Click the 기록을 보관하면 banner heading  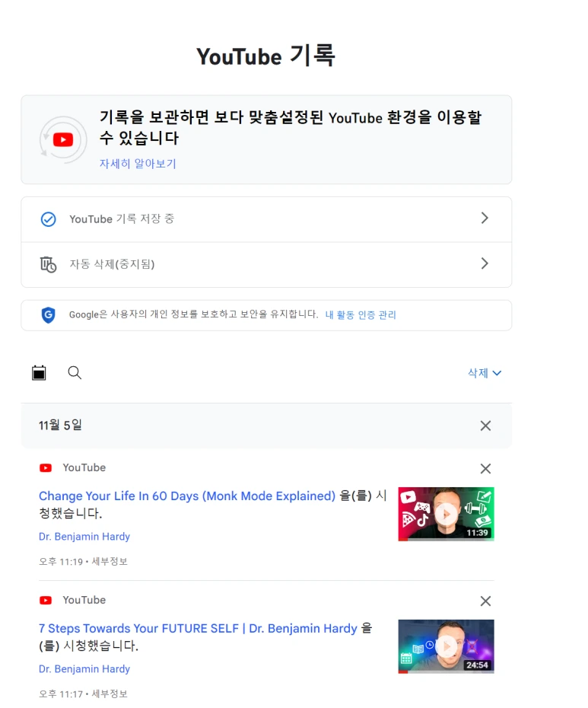tap(291, 128)
